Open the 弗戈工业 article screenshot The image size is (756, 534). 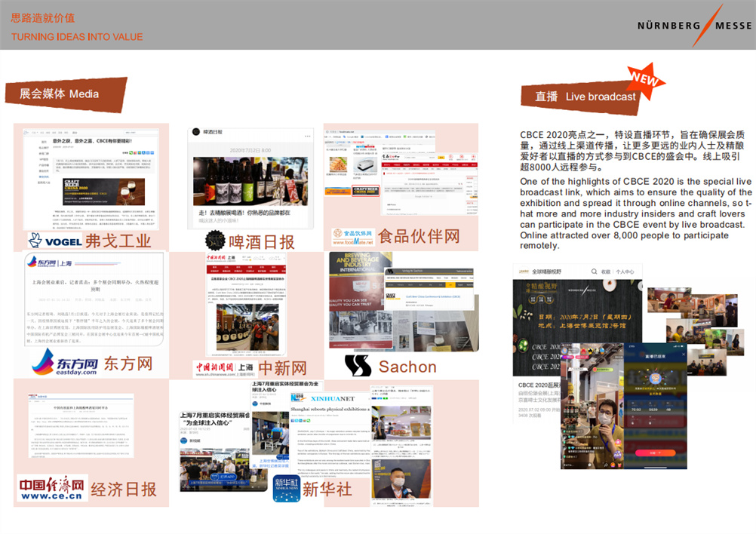91,180
